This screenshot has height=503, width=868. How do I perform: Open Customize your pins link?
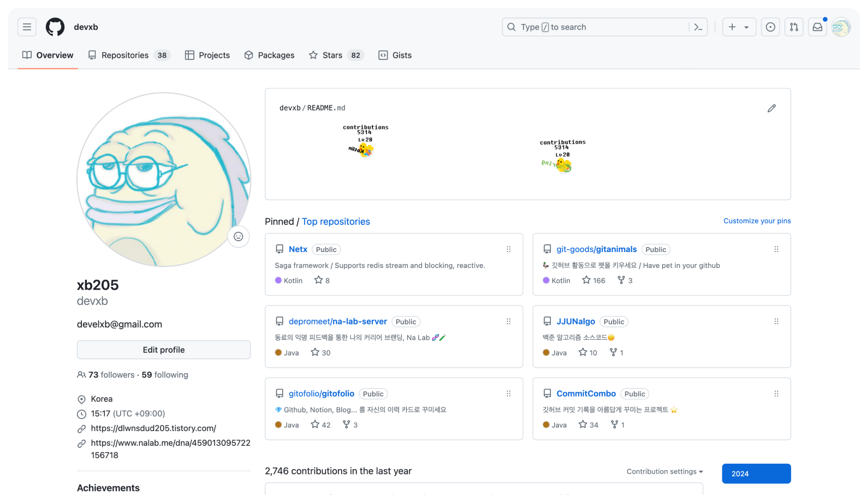757,221
